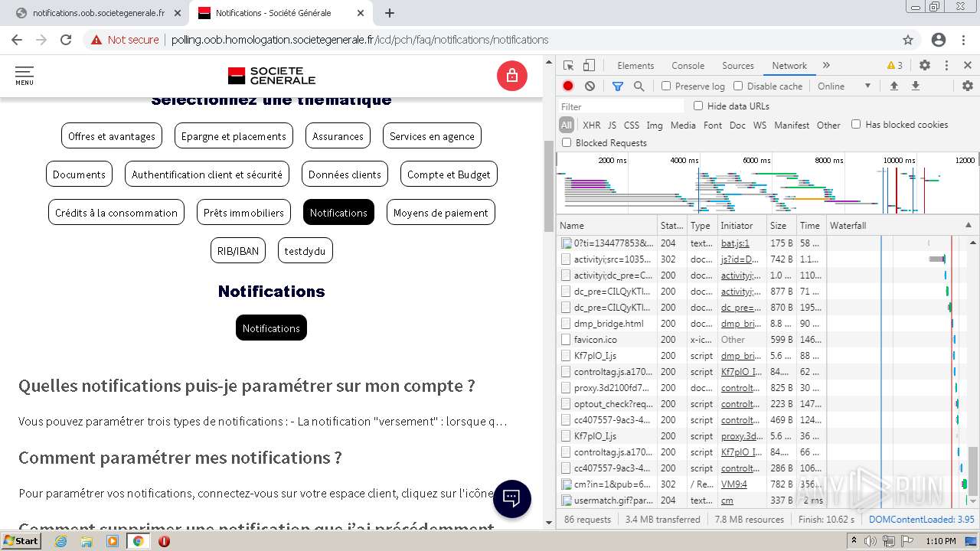Filter requests by WS
Screen dimensions: 980x551
(759, 125)
